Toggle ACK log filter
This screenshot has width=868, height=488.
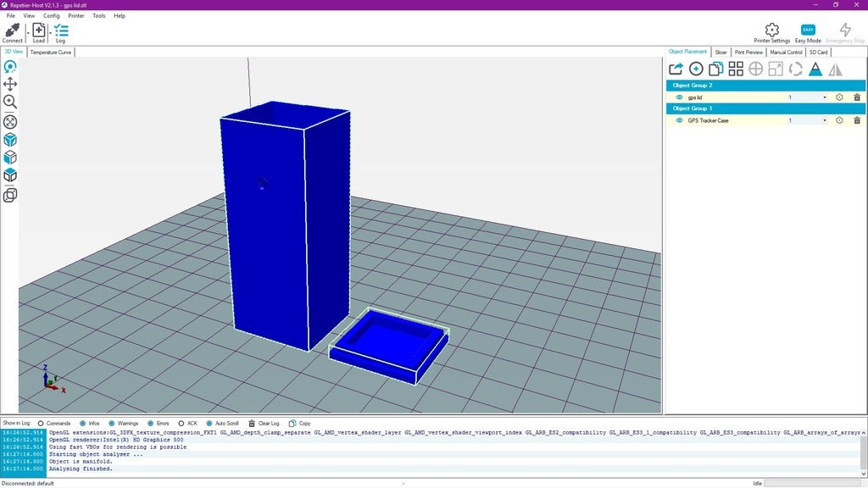(x=180, y=423)
